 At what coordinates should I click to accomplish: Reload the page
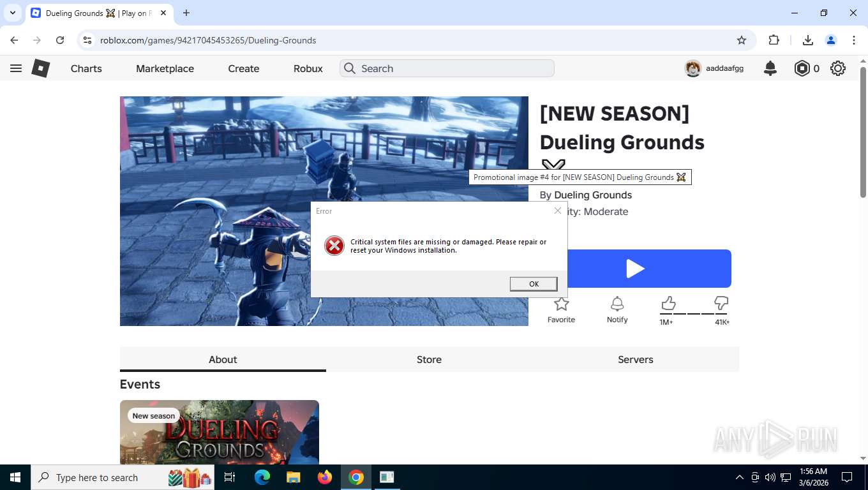click(x=60, y=40)
